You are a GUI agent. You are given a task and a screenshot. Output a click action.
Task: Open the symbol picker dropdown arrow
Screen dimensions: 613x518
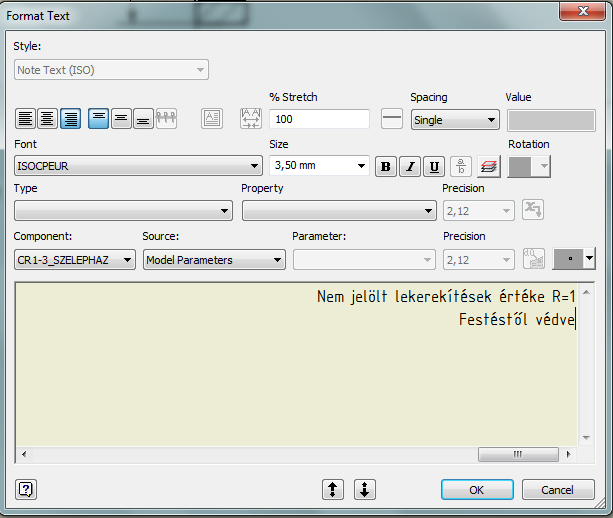pyautogui.click(x=589, y=258)
